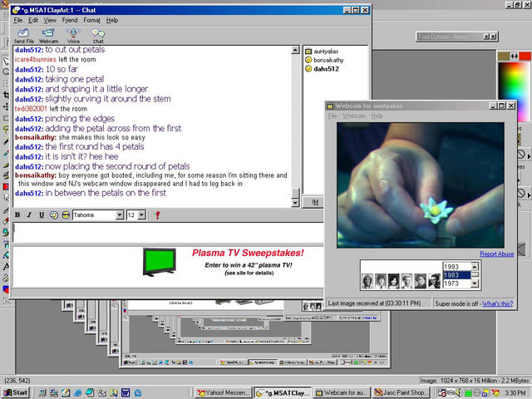Select dahs512 in the user list

322,69
